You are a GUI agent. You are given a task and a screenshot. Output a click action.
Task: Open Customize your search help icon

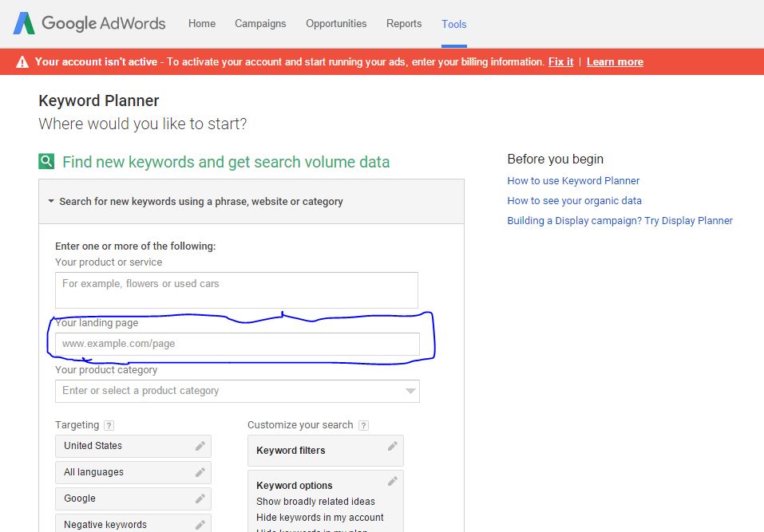tap(363, 425)
